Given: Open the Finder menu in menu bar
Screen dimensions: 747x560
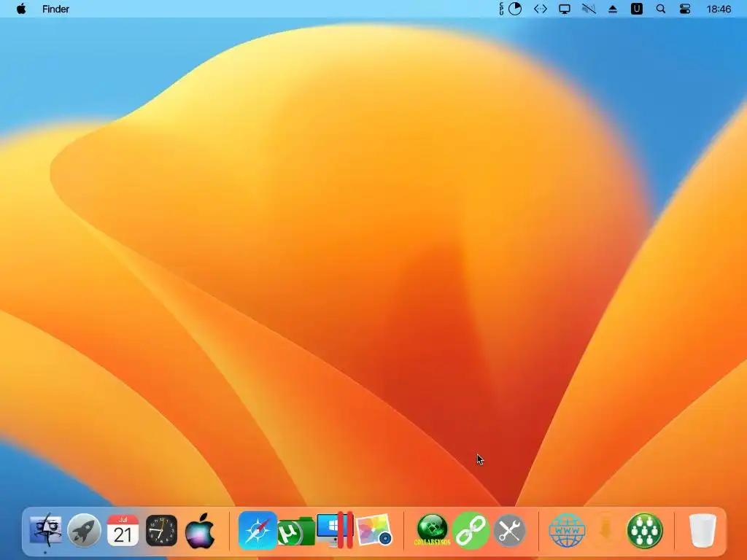Looking at the screenshot, I should [x=55, y=9].
